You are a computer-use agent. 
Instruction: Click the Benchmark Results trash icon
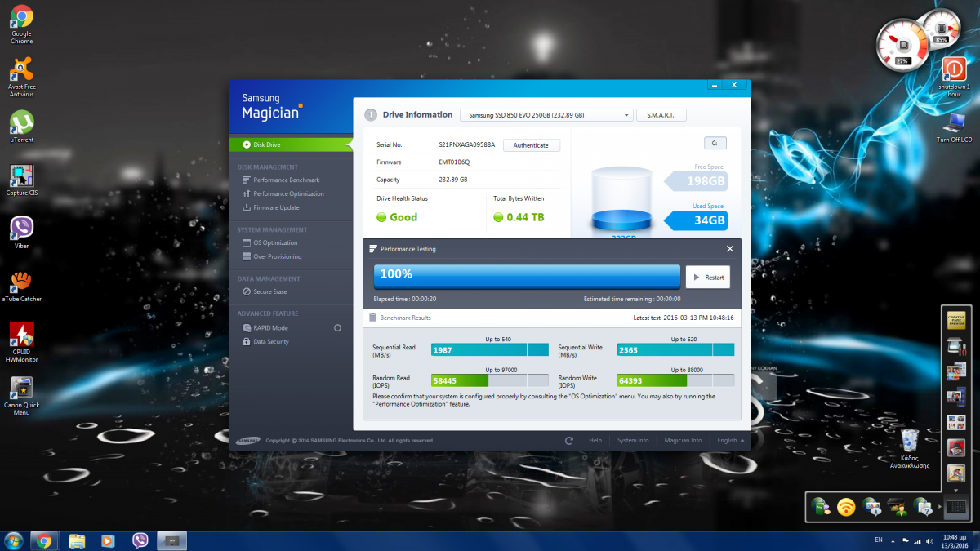[x=373, y=318]
